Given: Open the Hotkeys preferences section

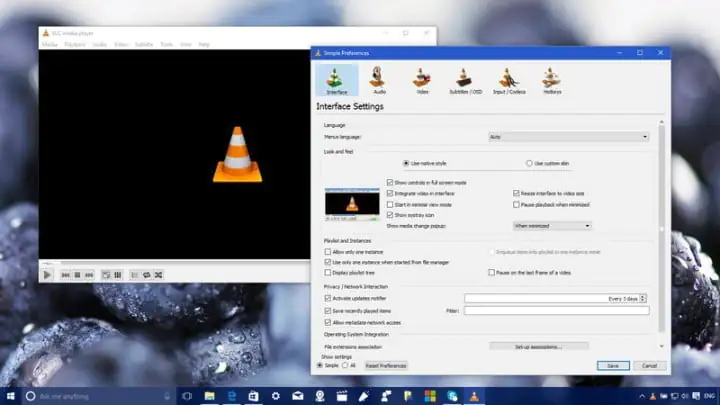Looking at the screenshot, I should pos(551,80).
